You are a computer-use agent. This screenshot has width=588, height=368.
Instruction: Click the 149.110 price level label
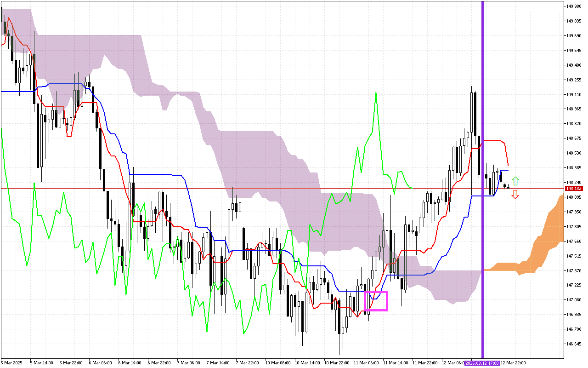574,95
